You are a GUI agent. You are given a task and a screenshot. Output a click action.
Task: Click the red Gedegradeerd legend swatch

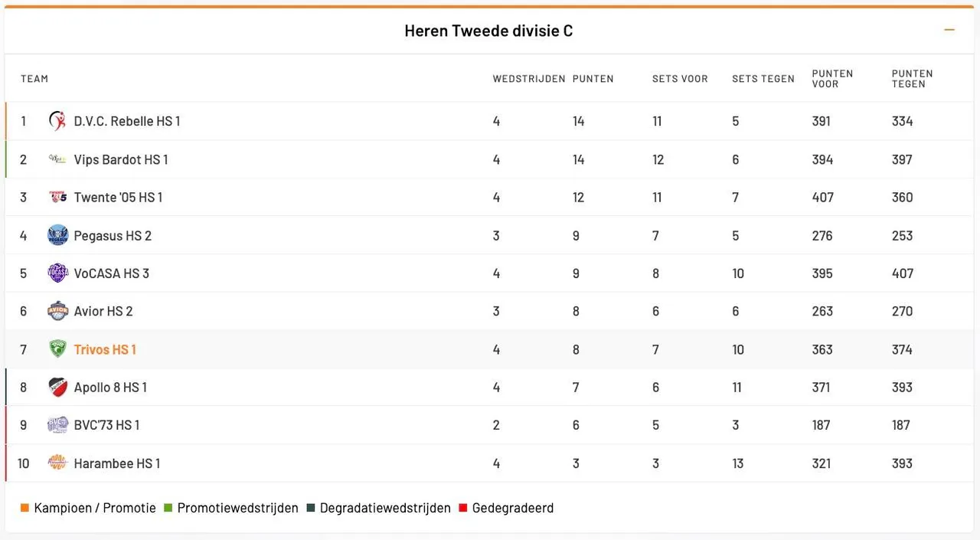(x=463, y=508)
